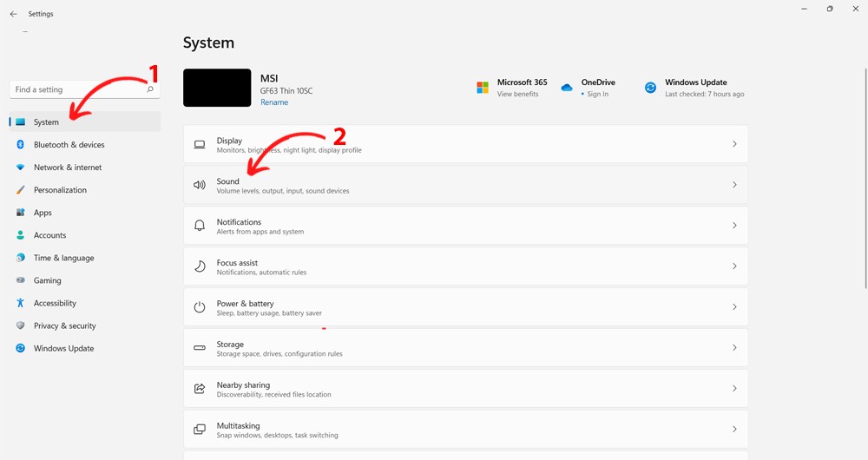
Task: Click the 'System' page heading
Action: click(x=208, y=43)
